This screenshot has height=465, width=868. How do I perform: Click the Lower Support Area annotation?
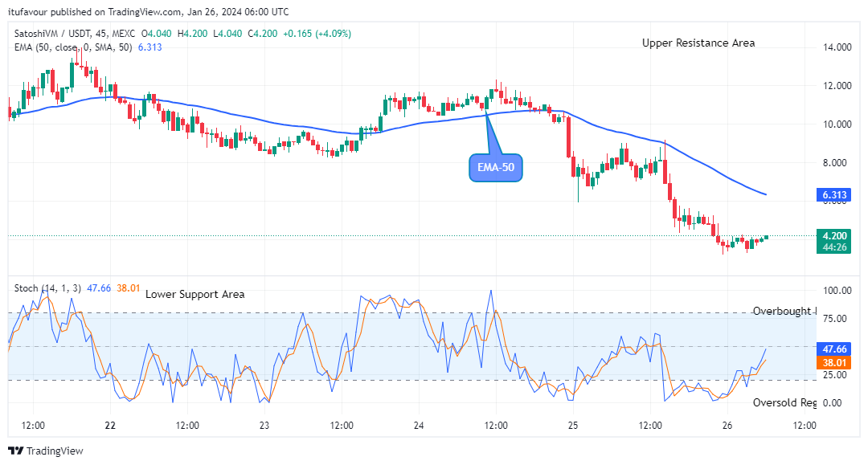(x=194, y=294)
